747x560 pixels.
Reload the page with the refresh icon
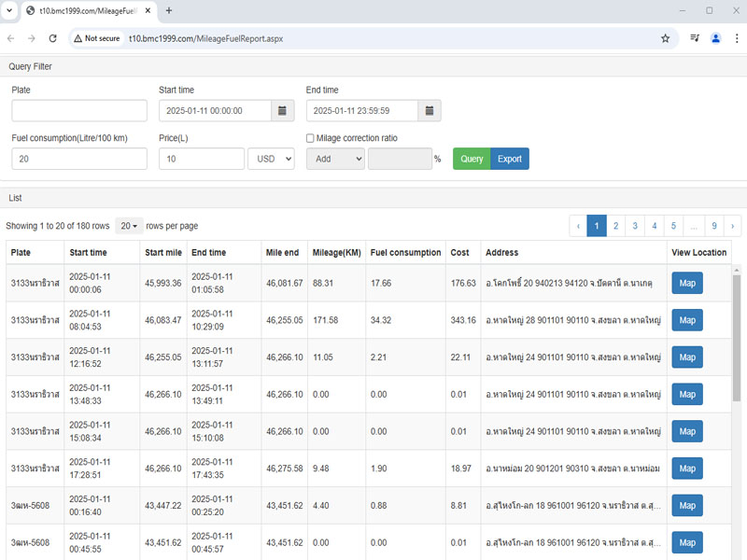point(52,38)
